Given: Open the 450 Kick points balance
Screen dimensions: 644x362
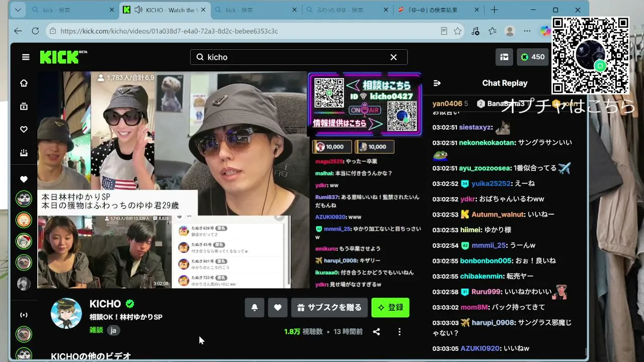Looking at the screenshot, I should (x=532, y=57).
